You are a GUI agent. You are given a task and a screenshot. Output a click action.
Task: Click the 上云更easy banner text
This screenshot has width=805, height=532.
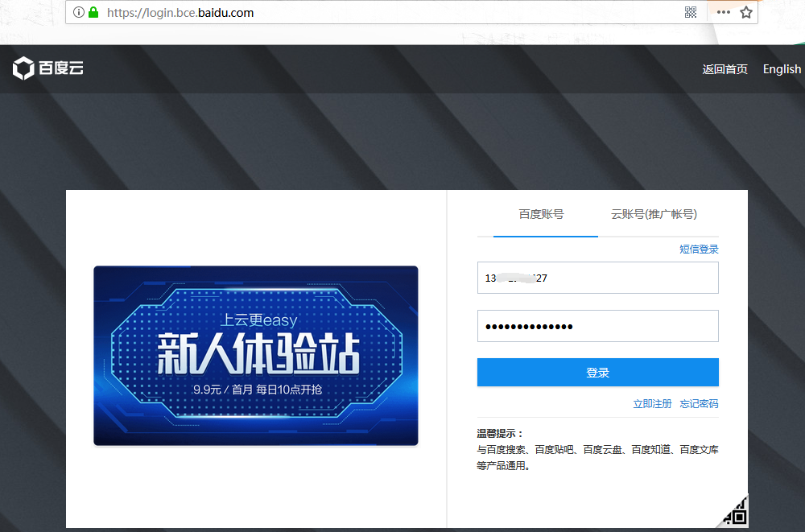tap(258, 320)
